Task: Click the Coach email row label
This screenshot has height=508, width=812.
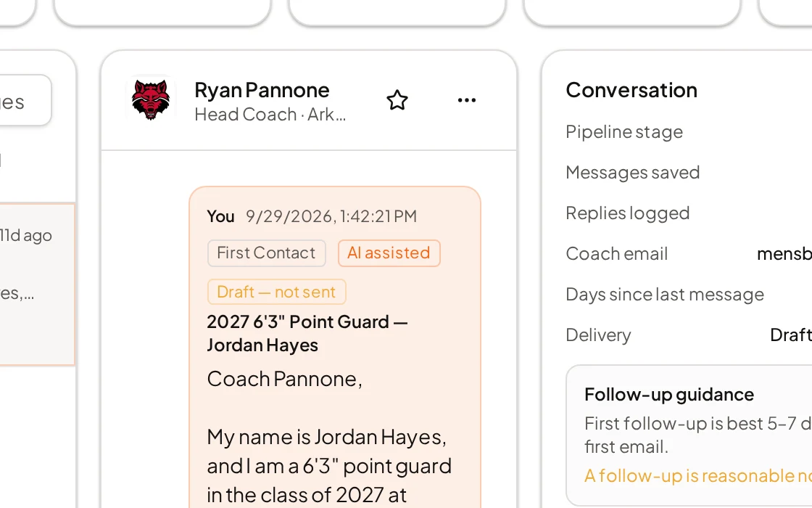Action: 616,253
